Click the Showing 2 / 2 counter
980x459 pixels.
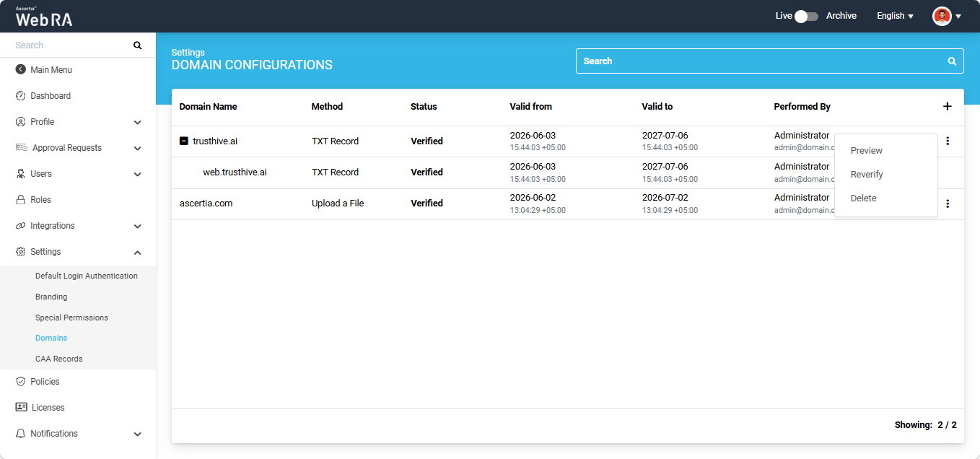(x=925, y=425)
